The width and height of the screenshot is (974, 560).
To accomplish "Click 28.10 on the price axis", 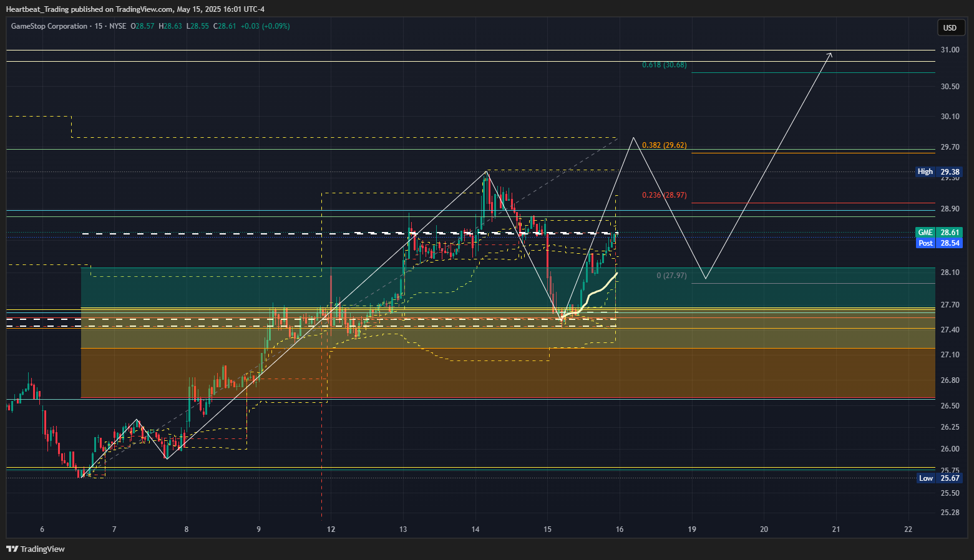I will tap(950, 273).
